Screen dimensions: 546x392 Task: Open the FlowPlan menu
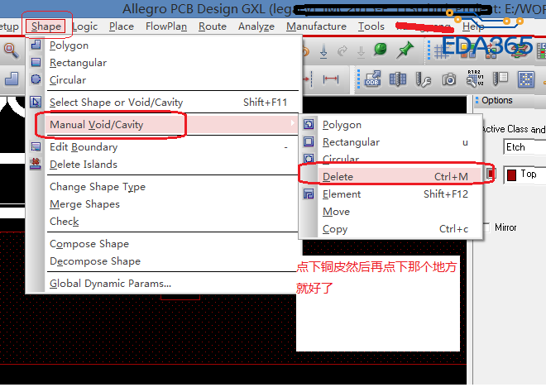coord(166,26)
